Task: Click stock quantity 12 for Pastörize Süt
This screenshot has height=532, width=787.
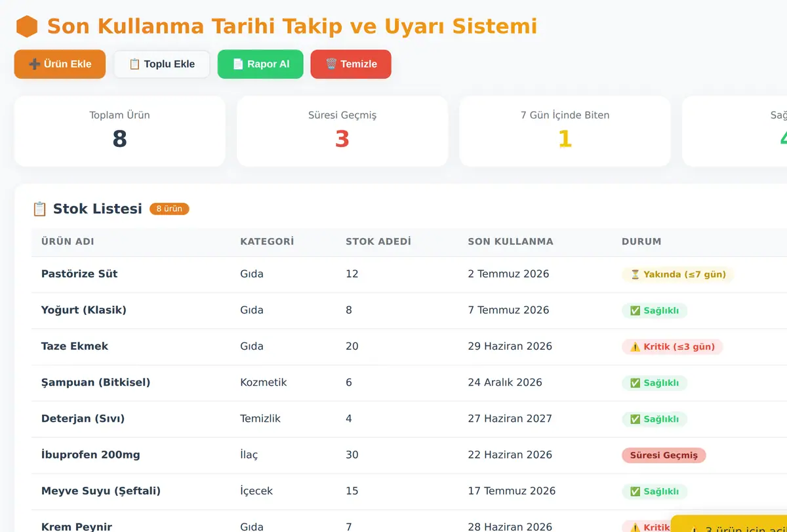Action: pos(352,274)
